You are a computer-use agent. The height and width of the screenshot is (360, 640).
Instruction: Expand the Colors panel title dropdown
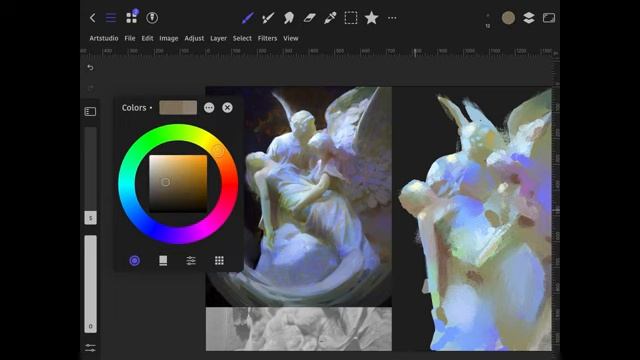tap(137, 108)
